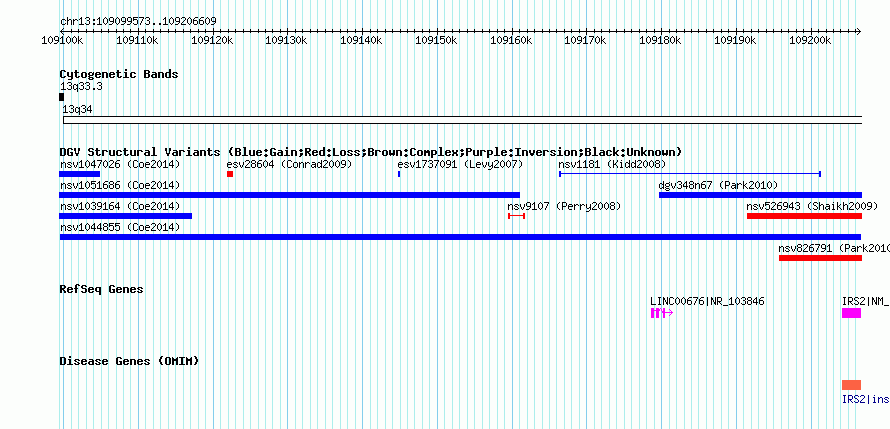This screenshot has height=429, width=890.
Task: Select the nsv1181 thin blue variant line
Action: [x=690, y=174]
